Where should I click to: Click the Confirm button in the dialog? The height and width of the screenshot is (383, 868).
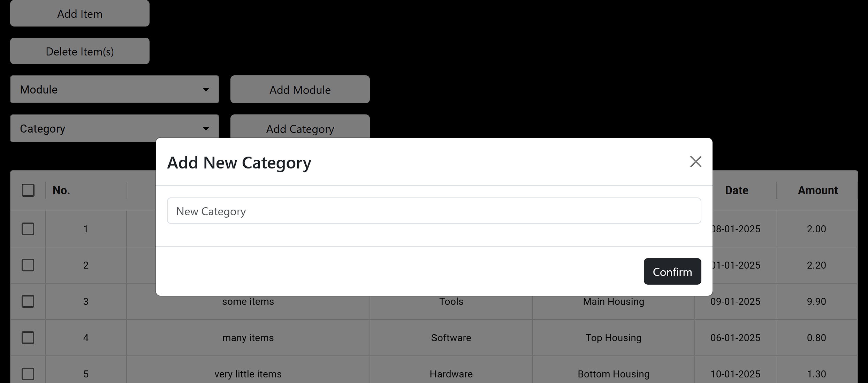(x=672, y=271)
